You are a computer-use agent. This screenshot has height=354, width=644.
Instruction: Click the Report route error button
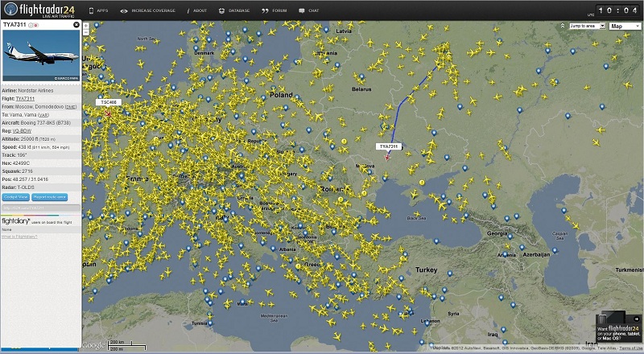click(x=51, y=196)
